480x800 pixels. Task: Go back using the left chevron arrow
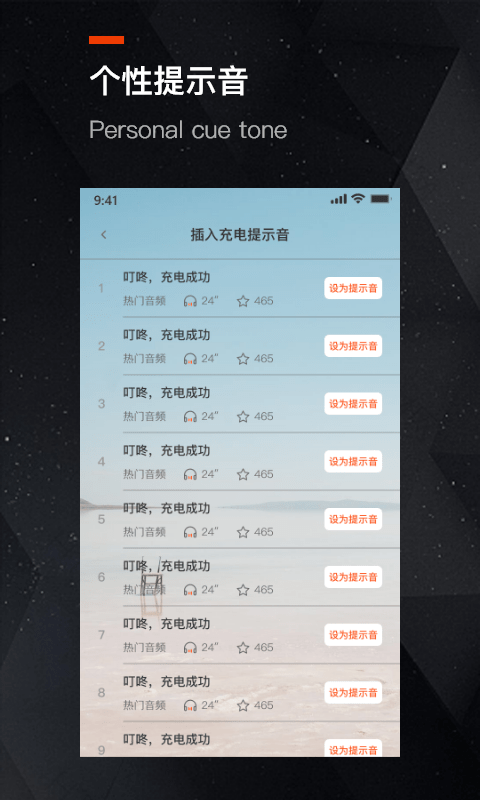[x=104, y=235]
